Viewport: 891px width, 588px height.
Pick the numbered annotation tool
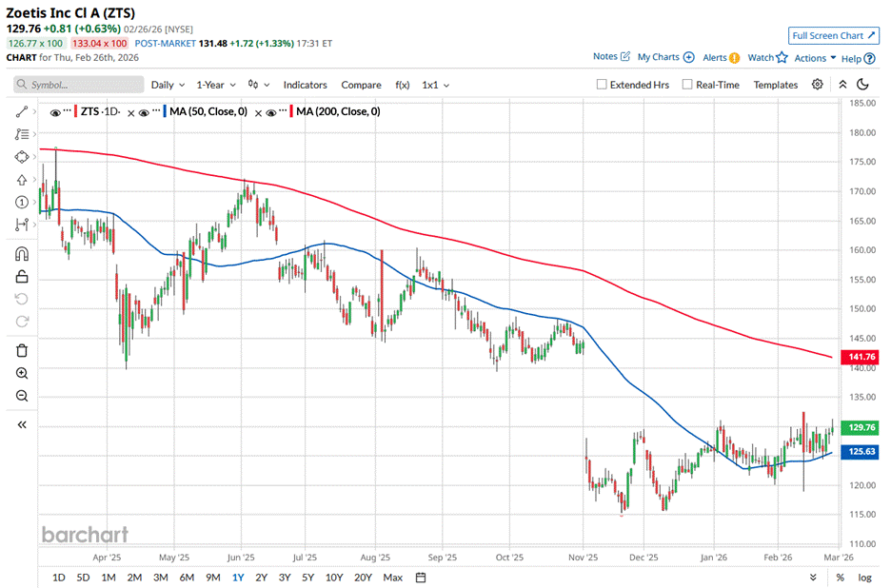[x=22, y=203]
